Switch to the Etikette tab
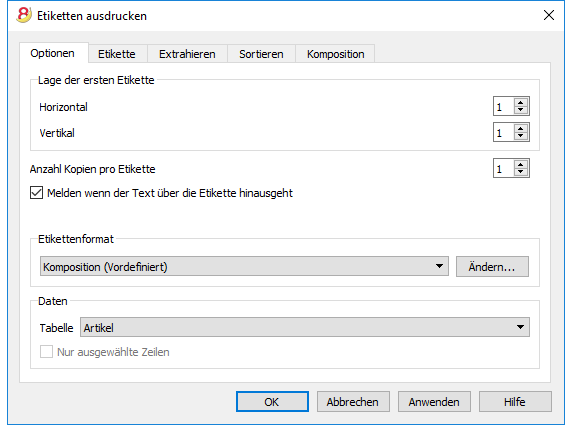Viewport: 572px width, 432px height. [x=117, y=54]
